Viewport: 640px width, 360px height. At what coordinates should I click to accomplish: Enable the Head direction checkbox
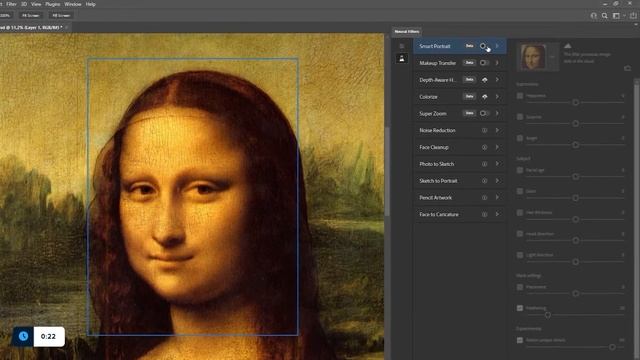(x=520, y=234)
